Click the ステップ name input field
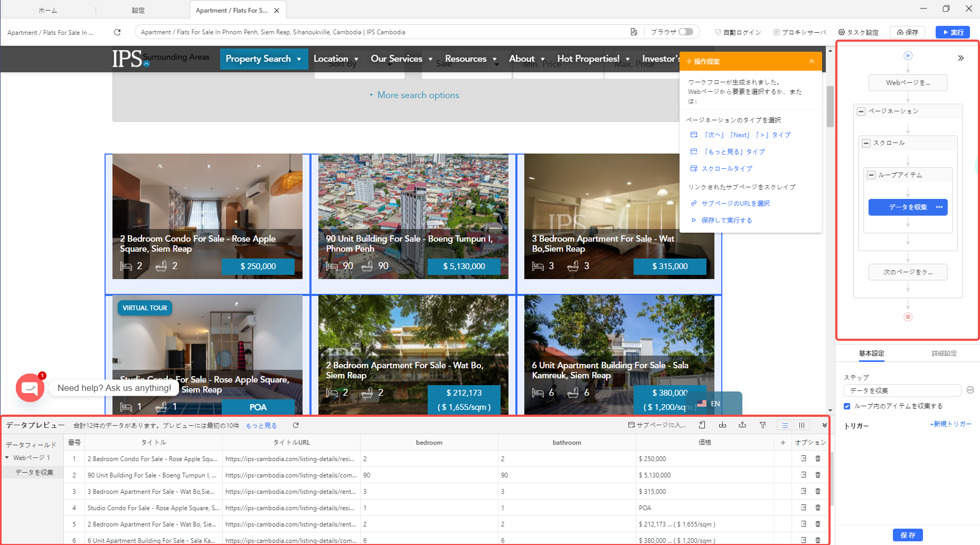 [x=901, y=390]
